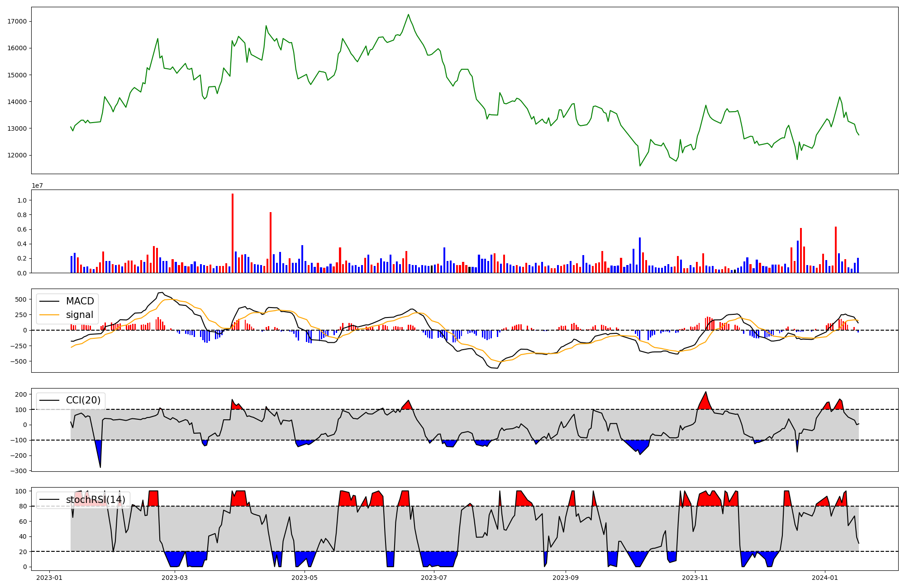
Task: Click the CCI(20) legend label
Action: [x=83, y=400]
